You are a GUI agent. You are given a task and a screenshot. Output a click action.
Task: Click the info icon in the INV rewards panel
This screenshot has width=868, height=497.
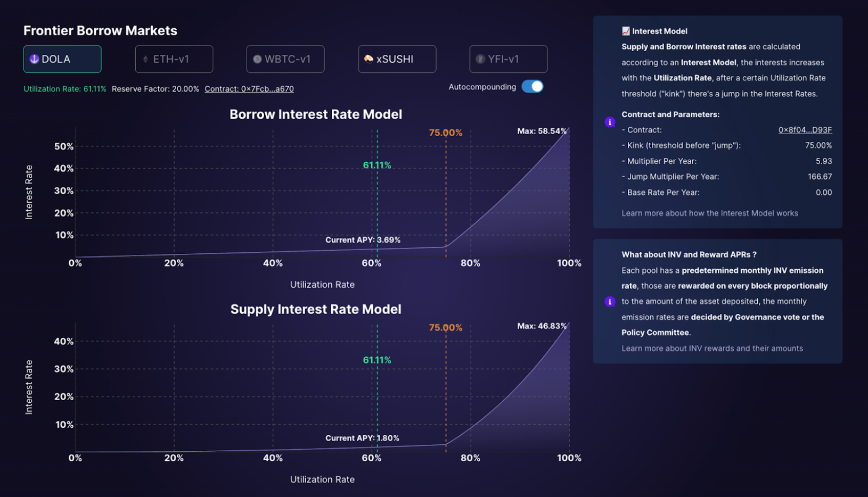click(x=609, y=301)
